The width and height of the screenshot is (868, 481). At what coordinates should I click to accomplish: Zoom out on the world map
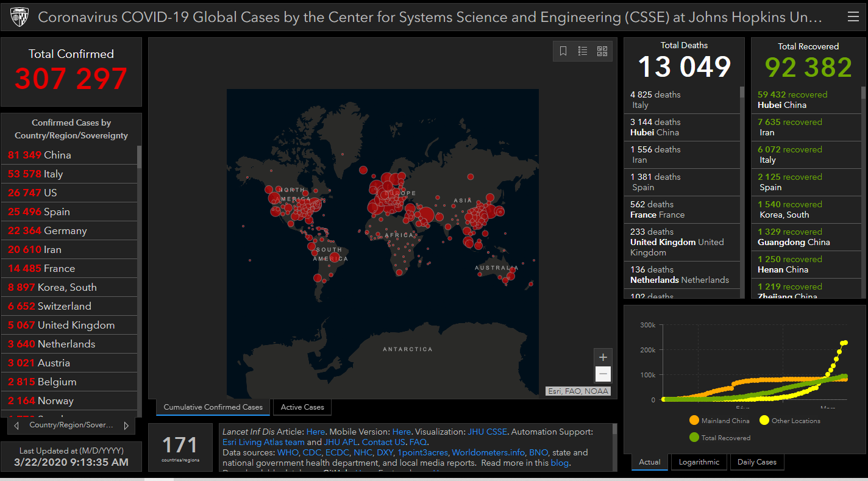click(603, 374)
